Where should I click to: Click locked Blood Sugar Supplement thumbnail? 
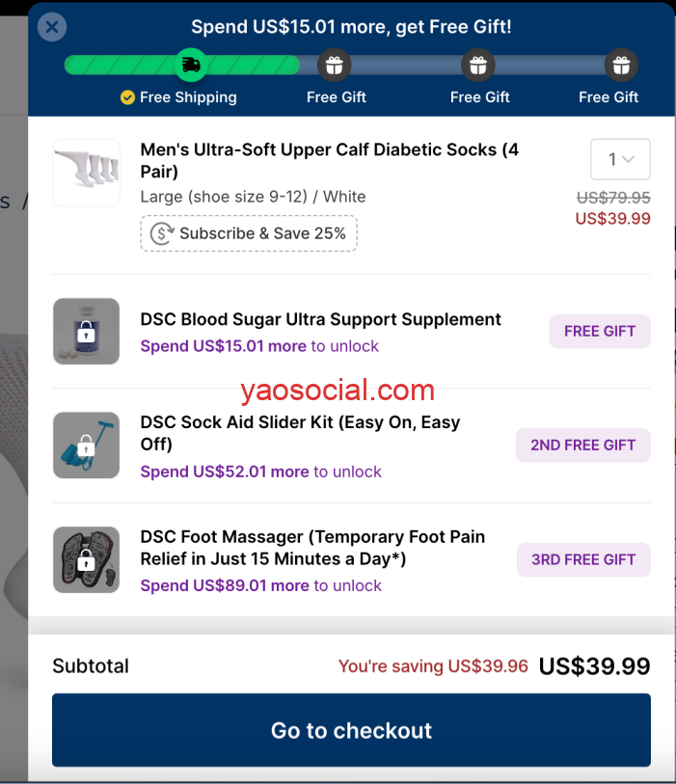click(x=86, y=331)
